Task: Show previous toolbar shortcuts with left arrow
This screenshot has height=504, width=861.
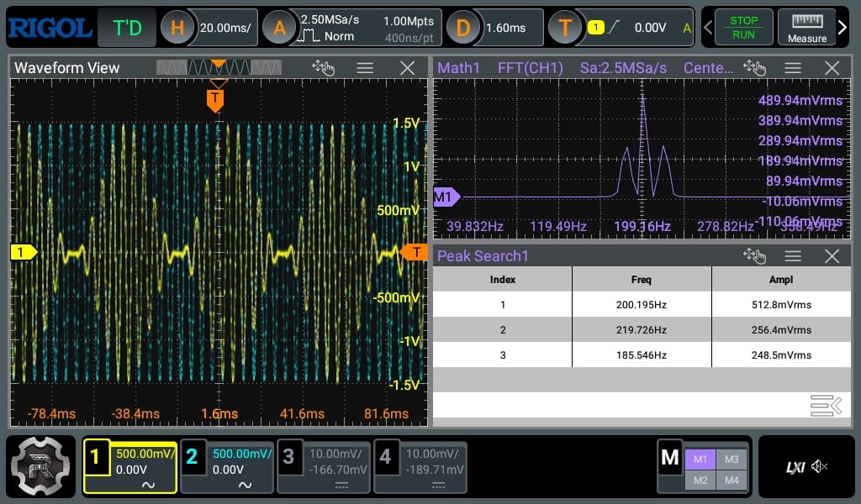Action: tap(708, 27)
